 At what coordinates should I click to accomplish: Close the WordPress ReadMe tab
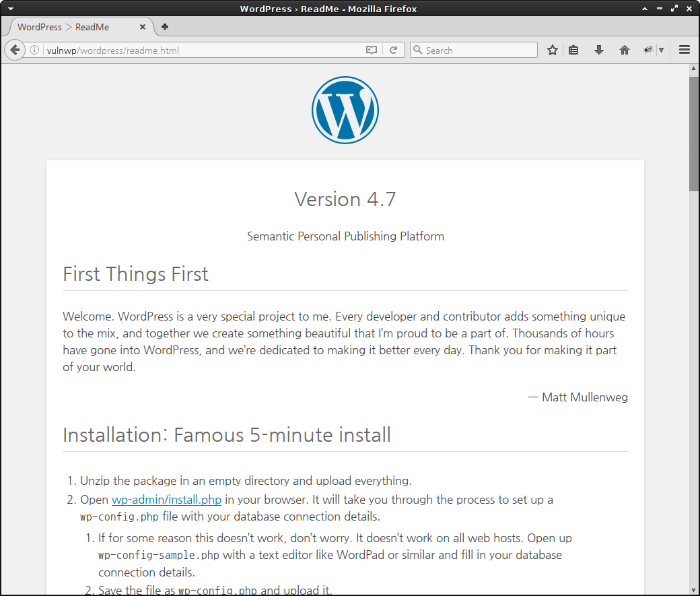pyautogui.click(x=143, y=27)
